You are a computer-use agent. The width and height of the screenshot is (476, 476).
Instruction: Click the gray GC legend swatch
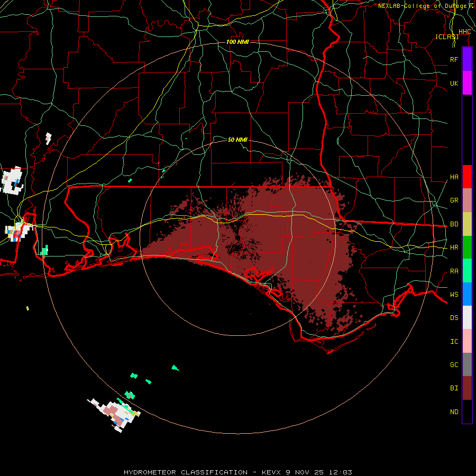[467, 364]
